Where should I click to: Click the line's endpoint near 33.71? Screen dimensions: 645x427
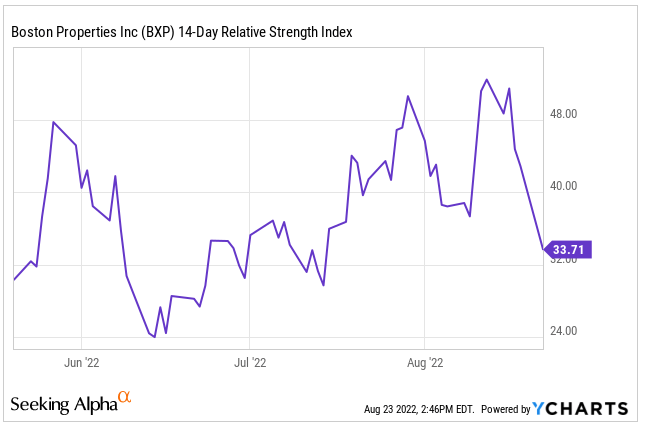pyautogui.click(x=543, y=249)
